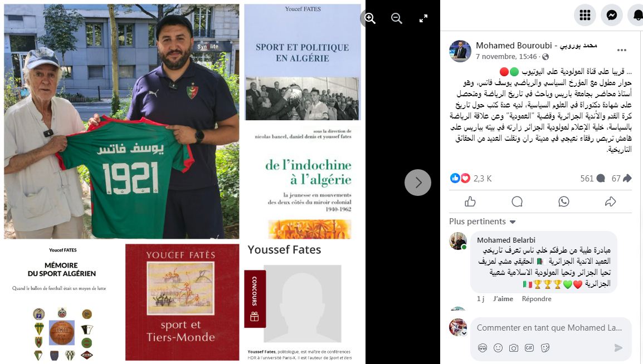This screenshot has height=364, width=643.
Task: Zoom in on the photo
Action: (370, 18)
